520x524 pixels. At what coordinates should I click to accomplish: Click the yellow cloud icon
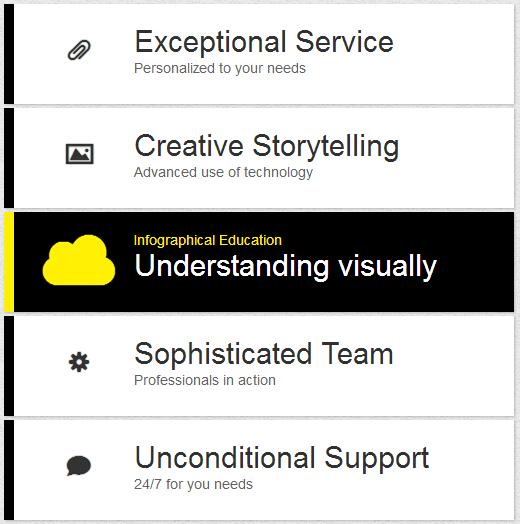79,260
